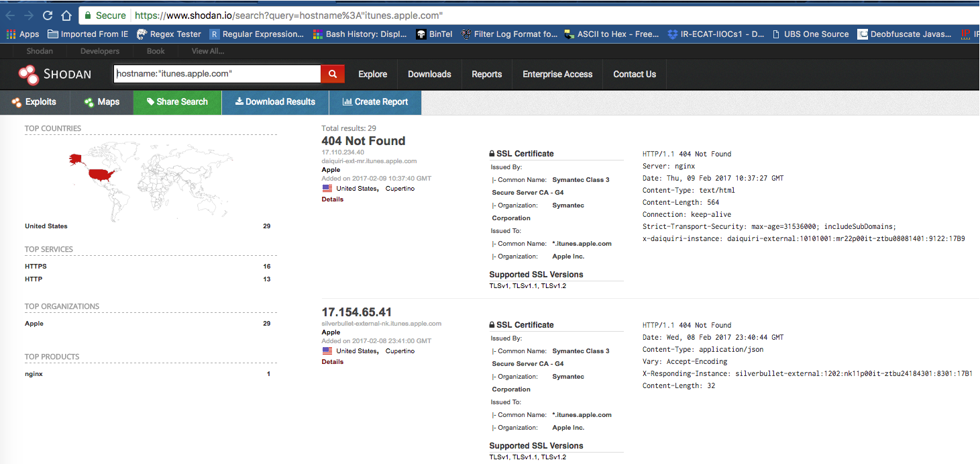This screenshot has width=980, height=464.
Task: Open the Apps bookmarks grid icon
Action: (x=11, y=34)
